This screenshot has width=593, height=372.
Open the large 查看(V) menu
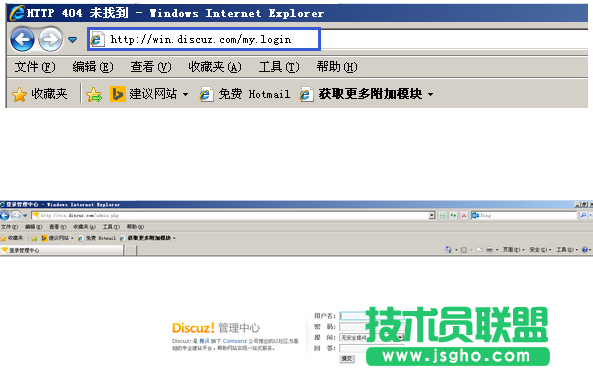pyautogui.click(x=151, y=67)
